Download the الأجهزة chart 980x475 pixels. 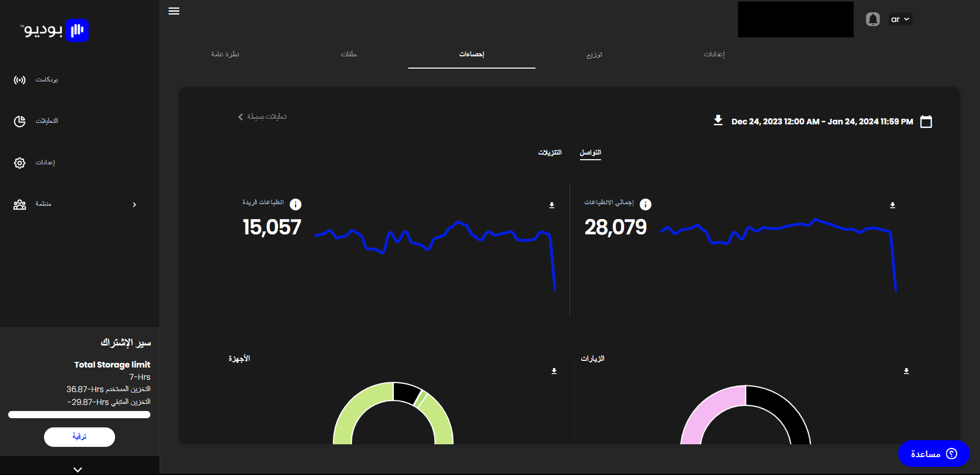[554, 371]
